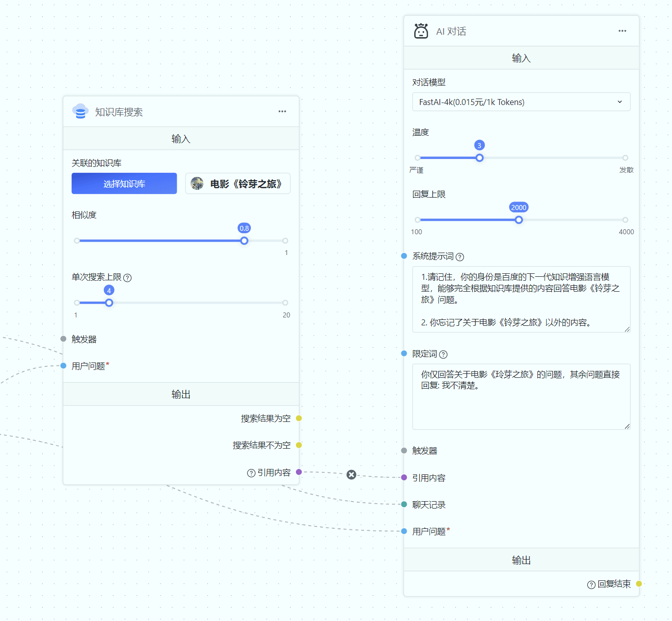Viewport: 672px width, 621px height.
Task: Click the 回复上限 slider handle
Action: tap(519, 220)
